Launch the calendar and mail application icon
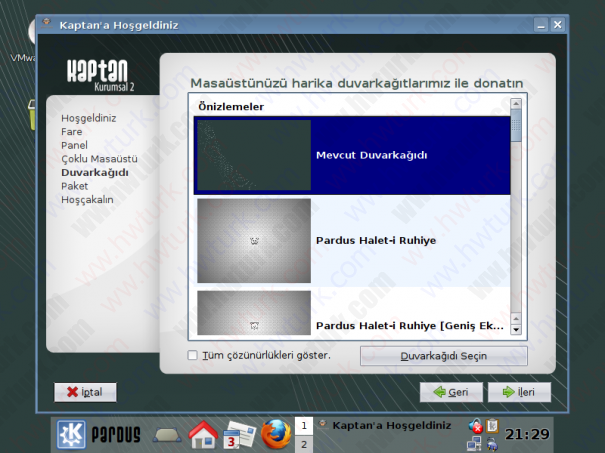The width and height of the screenshot is (605, 453). click(x=239, y=435)
